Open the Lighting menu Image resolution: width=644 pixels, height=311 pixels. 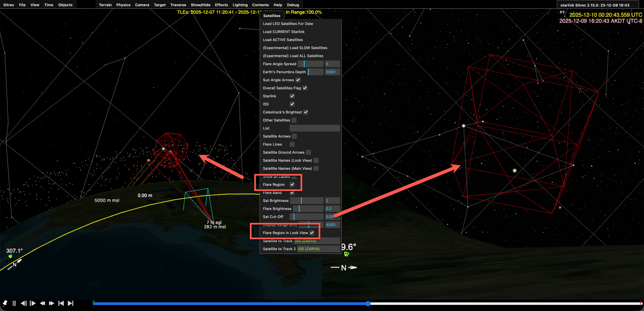[x=240, y=5]
